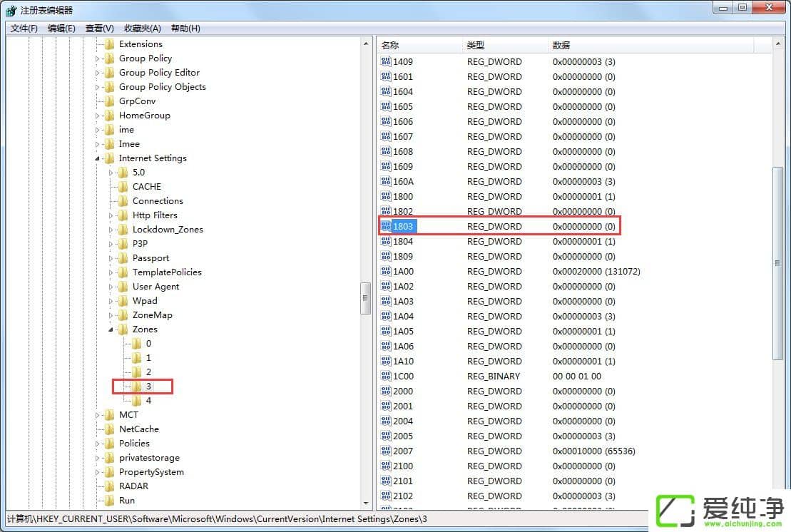Click the DWORD icon of value 1800

pyautogui.click(x=386, y=196)
